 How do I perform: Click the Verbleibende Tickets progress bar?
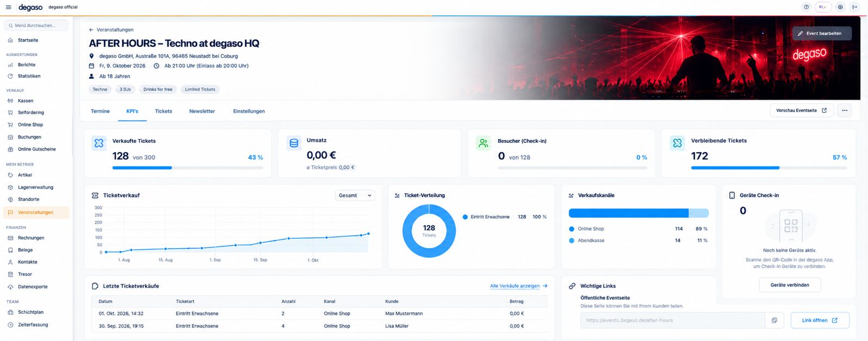(769, 168)
